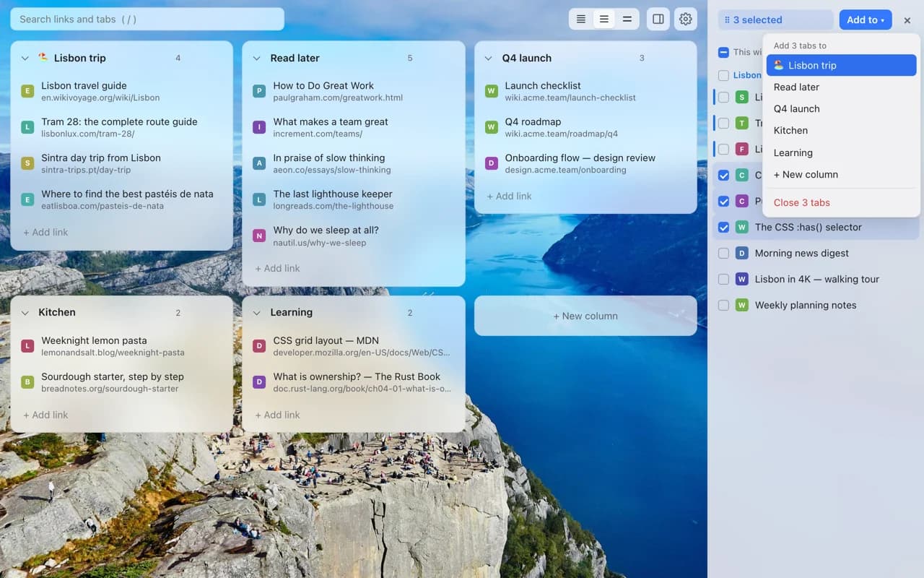Click the green E favicon of Lisbon travel guide
Viewport: 924px width, 578px height.
(27, 91)
